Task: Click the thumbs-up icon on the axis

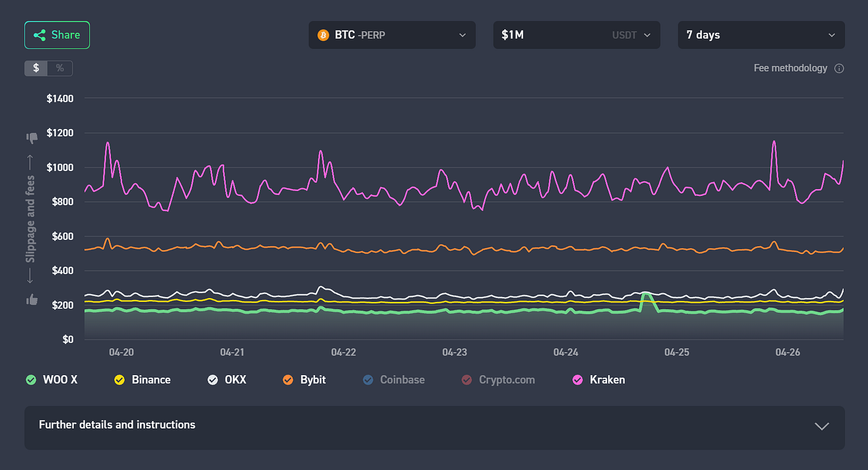Action: [x=32, y=299]
